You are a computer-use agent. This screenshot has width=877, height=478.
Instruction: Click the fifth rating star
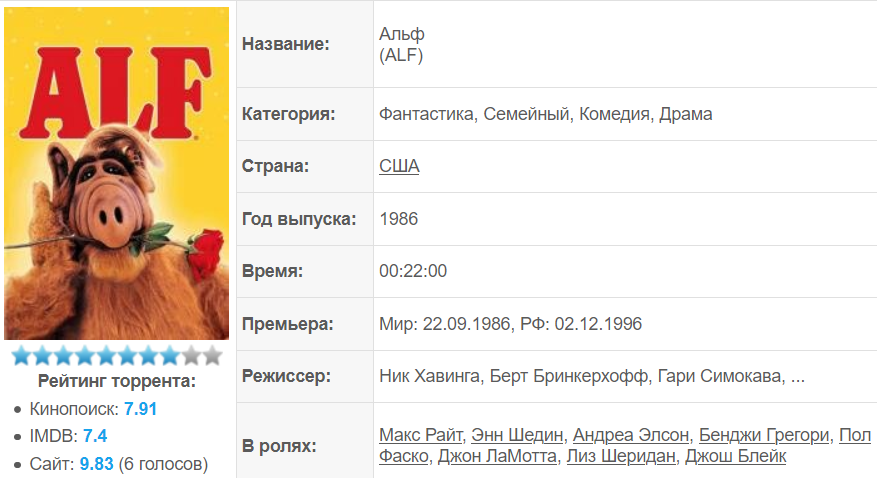click(x=106, y=355)
